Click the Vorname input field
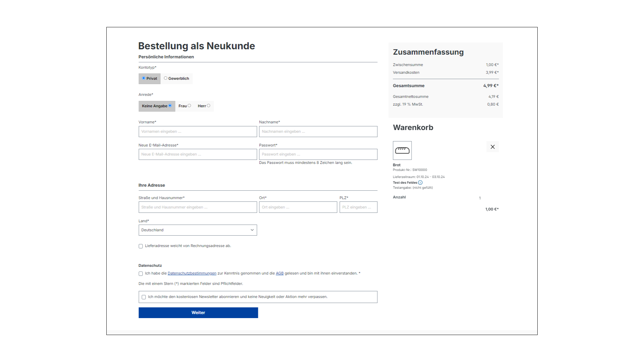Viewport: 644px width, 362px height. (198, 131)
